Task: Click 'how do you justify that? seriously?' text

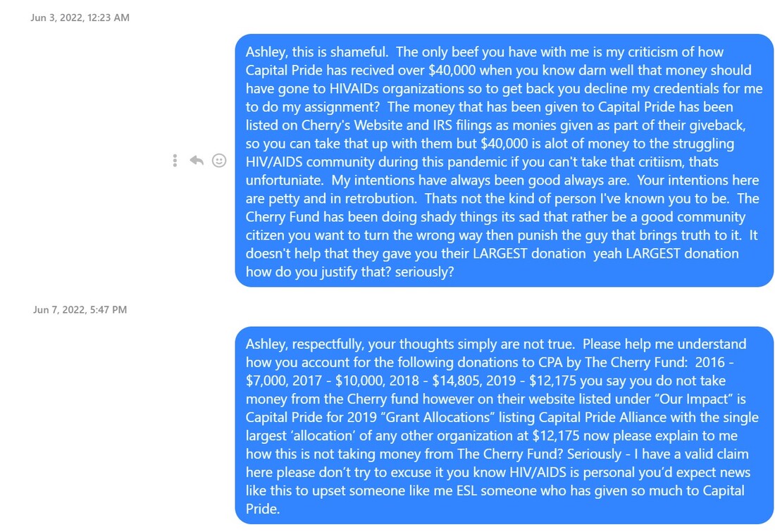Action: 349,271
